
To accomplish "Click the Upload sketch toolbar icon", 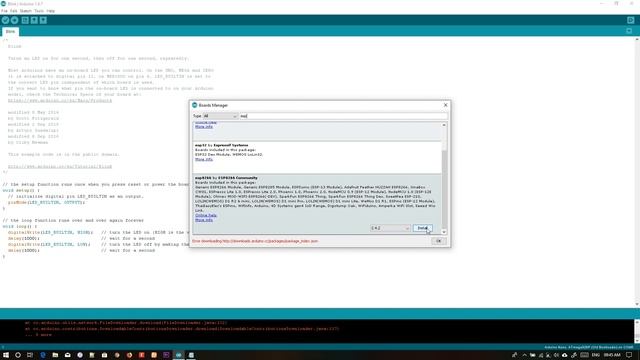I will (14, 20).
